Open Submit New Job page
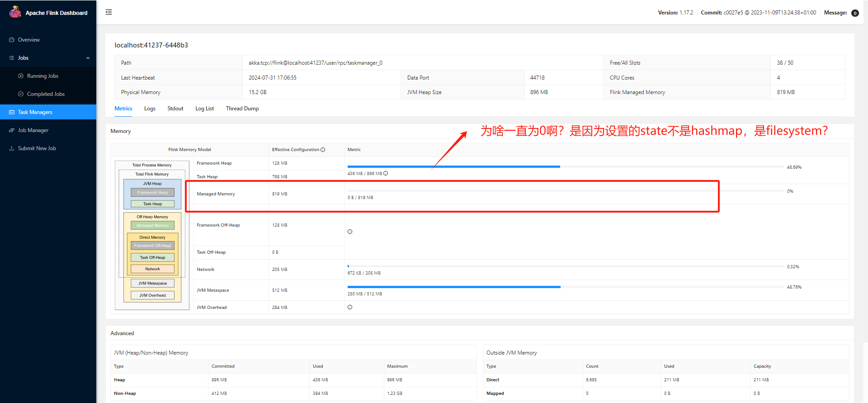This screenshot has width=868, height=403. pyautogui.click(x=48, y=148)
